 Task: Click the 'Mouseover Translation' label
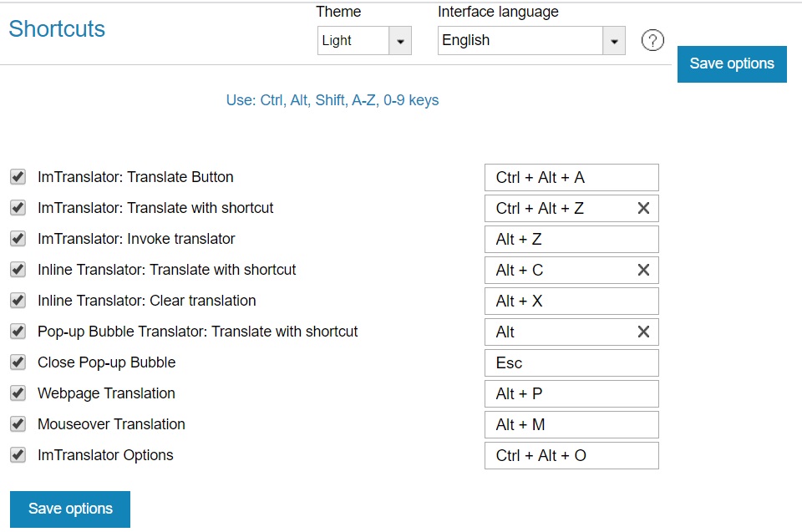pyautogui.click(x=111, y=424)
